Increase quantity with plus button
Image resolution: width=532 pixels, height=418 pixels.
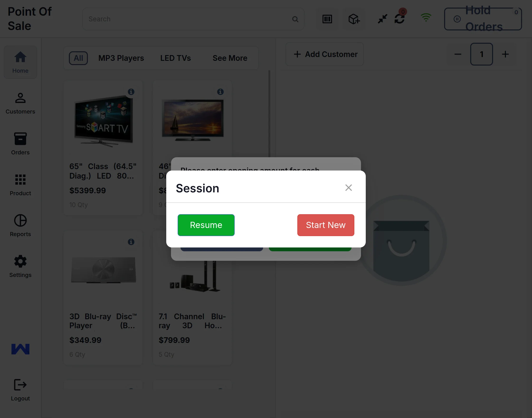[x=505, y=54]
